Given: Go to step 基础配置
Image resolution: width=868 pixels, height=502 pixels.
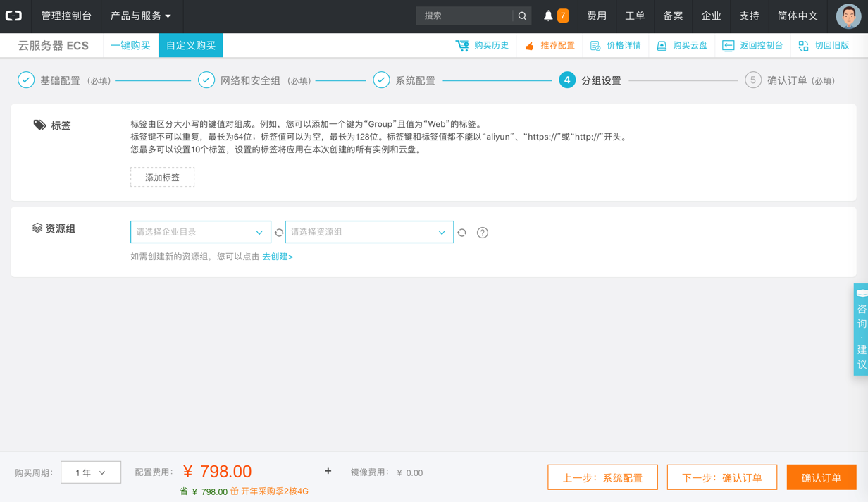Looking at the screenshot, I should pos(65,80).
